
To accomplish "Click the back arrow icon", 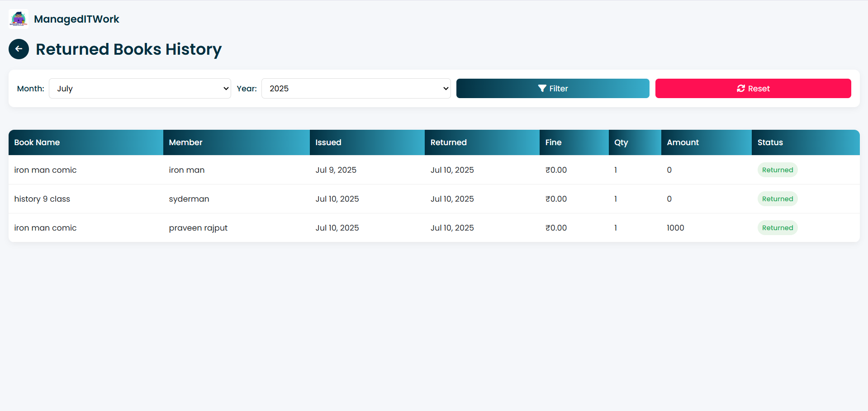I will tap(19, 49).
